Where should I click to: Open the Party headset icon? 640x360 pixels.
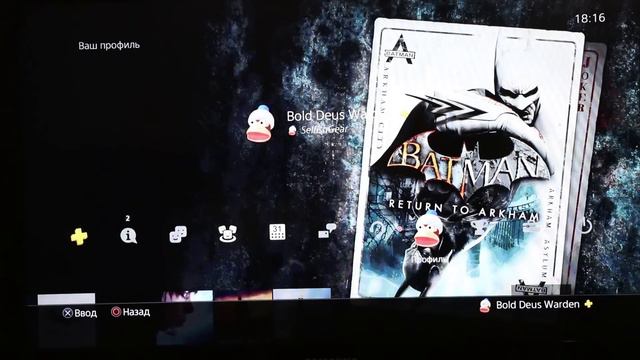227,234
